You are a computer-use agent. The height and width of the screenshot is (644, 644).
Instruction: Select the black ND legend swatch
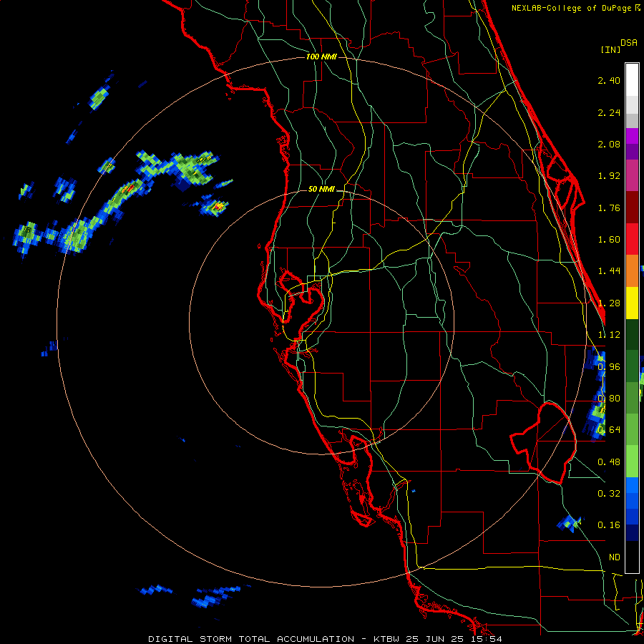click(632, 557)
